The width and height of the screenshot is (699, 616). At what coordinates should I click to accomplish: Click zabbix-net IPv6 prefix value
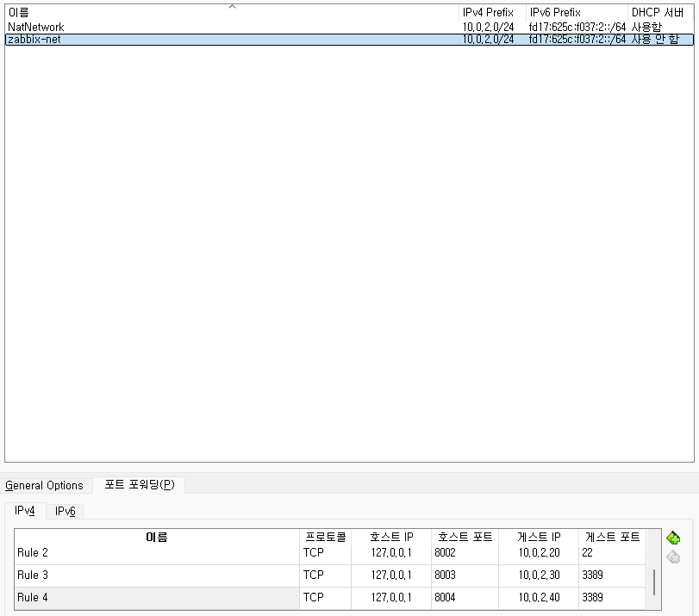tap(577, 40)
